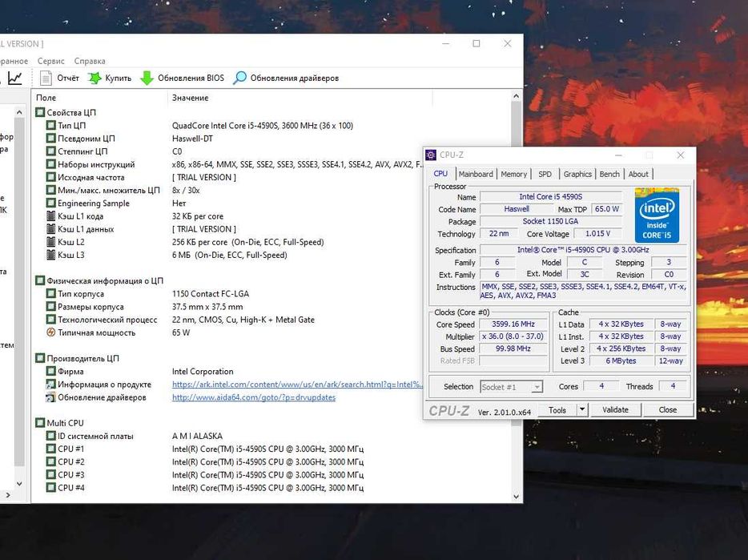
Task: Click the Validate button in CPU-Z
Action: coord(615,409)
